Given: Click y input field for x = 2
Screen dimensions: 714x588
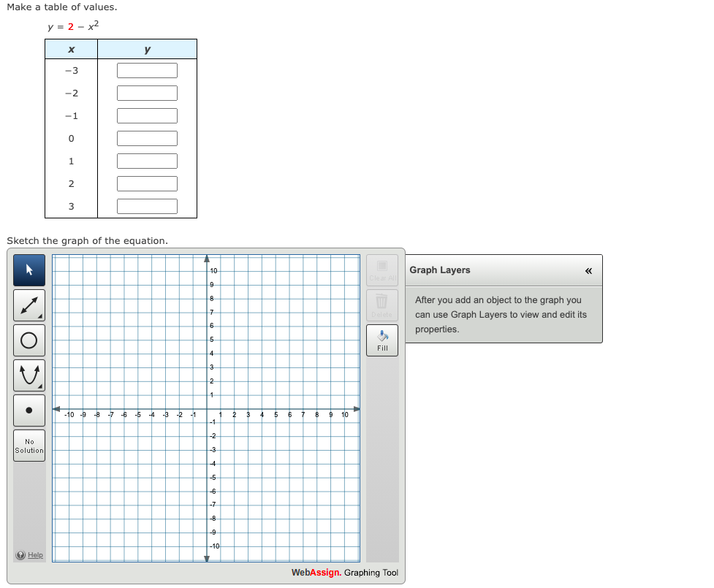Looking at the screenshot, I should coord(147,184).
